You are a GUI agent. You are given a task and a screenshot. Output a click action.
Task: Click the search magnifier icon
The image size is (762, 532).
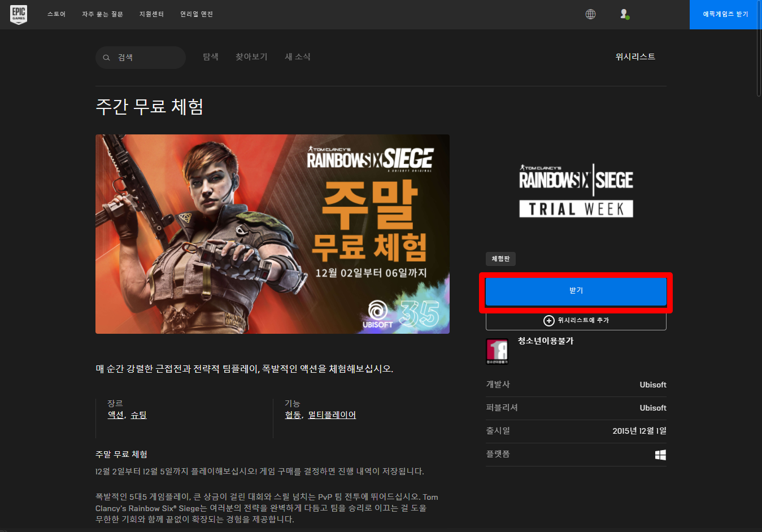point(106,58)
